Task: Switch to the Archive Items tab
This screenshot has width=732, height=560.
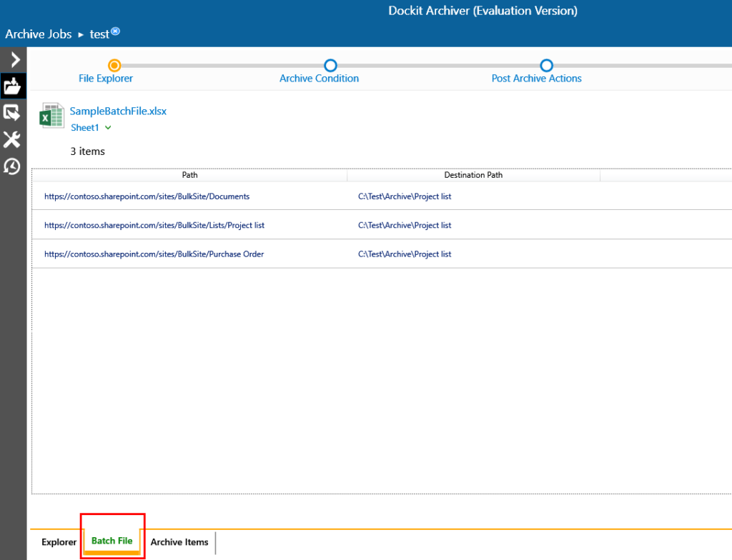Action: (x=179, y=542)
